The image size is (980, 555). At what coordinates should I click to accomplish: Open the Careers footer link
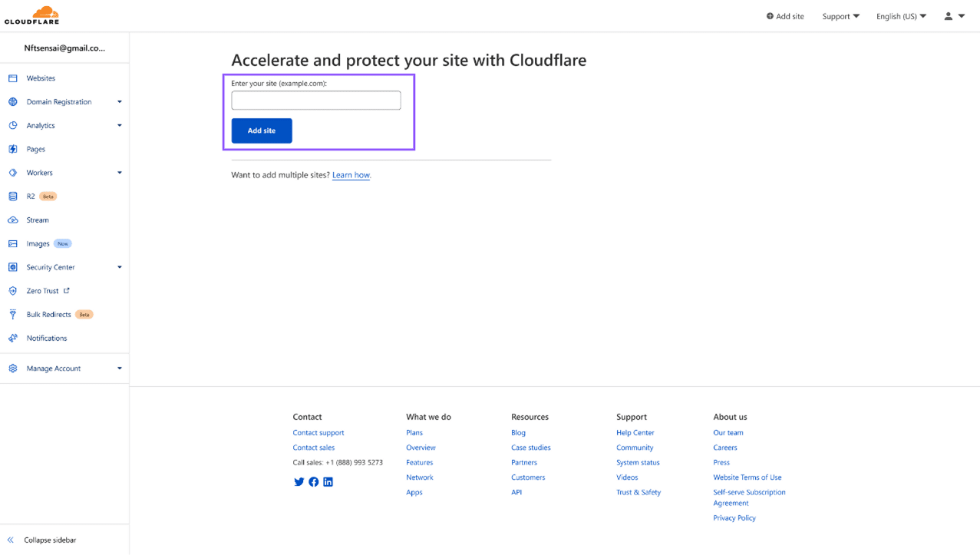pos(725,448)
